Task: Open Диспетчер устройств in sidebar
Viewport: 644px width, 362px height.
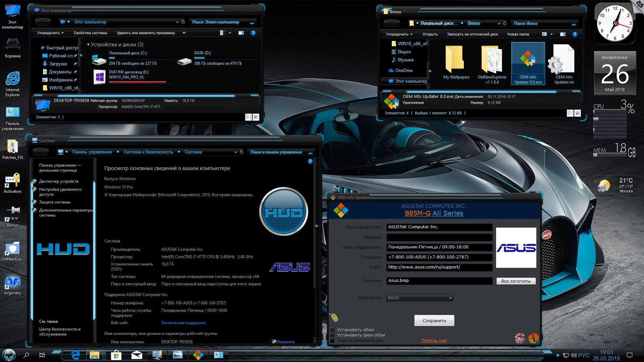Action: [x=59, y=181]
